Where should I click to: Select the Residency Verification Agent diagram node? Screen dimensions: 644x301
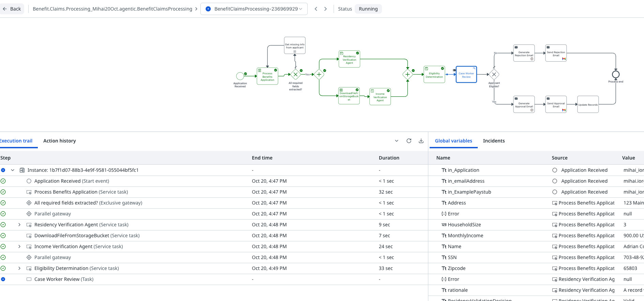click(x=349, y=59)
